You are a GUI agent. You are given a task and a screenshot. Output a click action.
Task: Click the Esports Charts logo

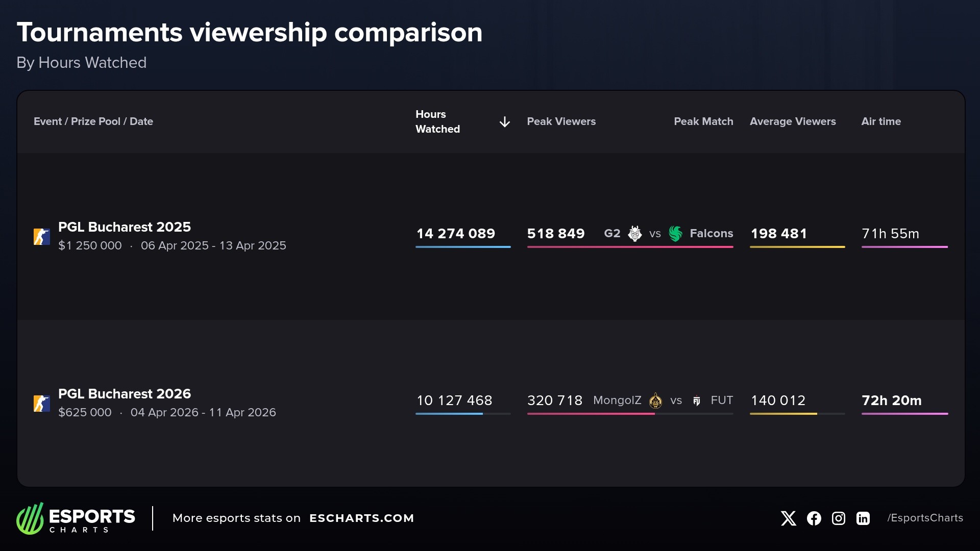point(76,518)
